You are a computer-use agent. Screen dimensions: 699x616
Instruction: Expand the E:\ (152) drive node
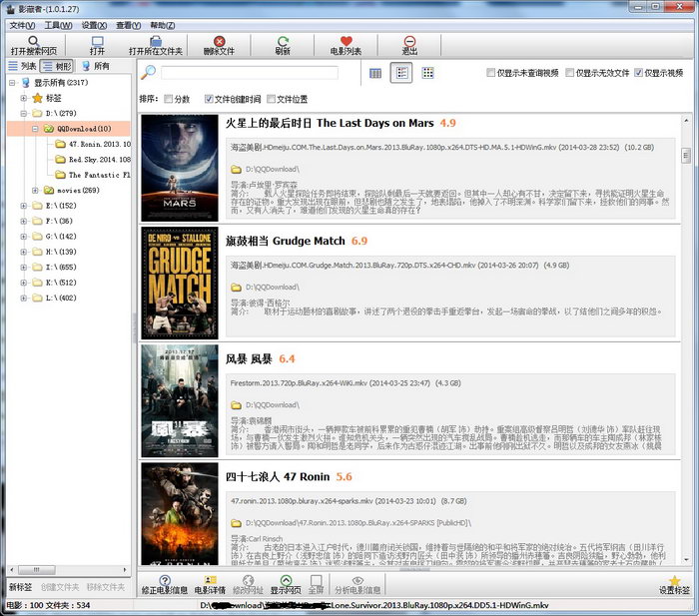point(24,206)
